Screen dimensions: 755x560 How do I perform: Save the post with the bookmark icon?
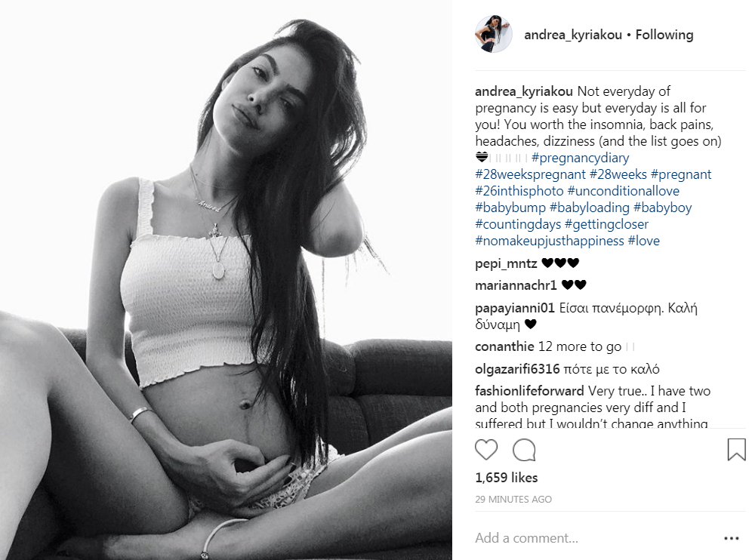coord(736,449)
